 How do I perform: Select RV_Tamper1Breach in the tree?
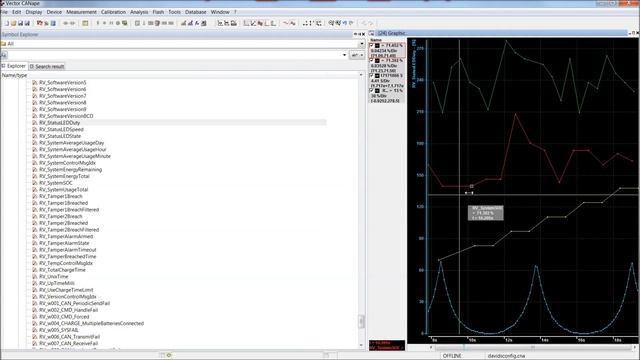[61, 196]
